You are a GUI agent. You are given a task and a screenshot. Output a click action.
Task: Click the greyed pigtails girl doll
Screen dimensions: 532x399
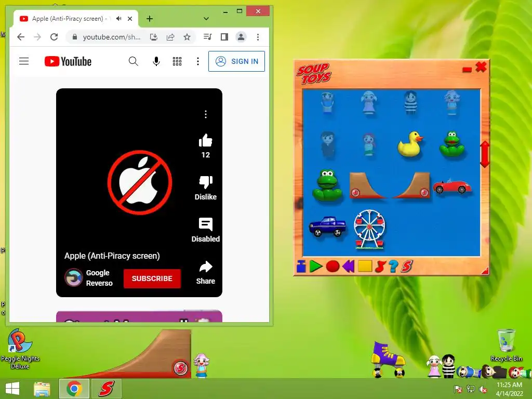pyautogui.click(x=369, y=102)
